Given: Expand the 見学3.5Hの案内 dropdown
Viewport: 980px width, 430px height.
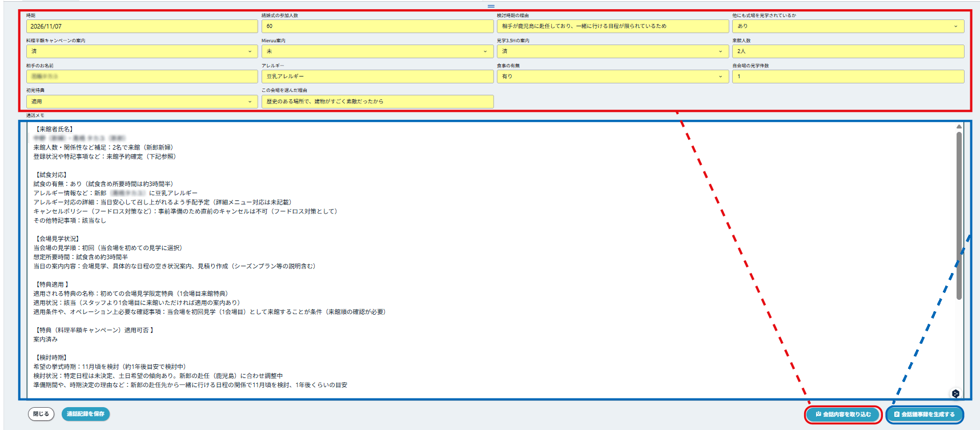Looking at the screenshot, I should (x=612, y=51).
